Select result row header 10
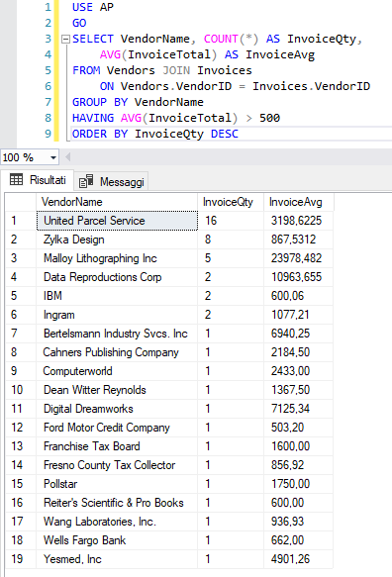The height and width of the screenshot is (577, 392). click(x=21, y=390)
